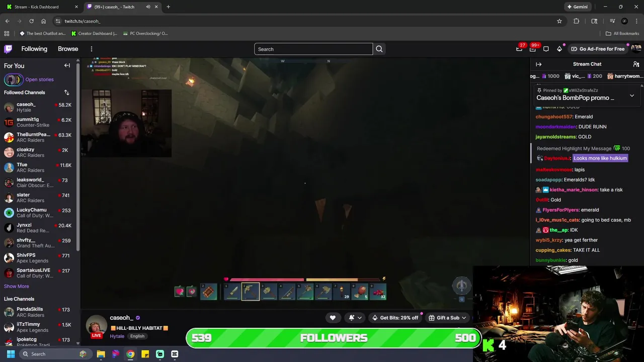Click username kietha_marie_hinson in chat
This screenshot has height=362, width=644.
click(x=573, y=190)
